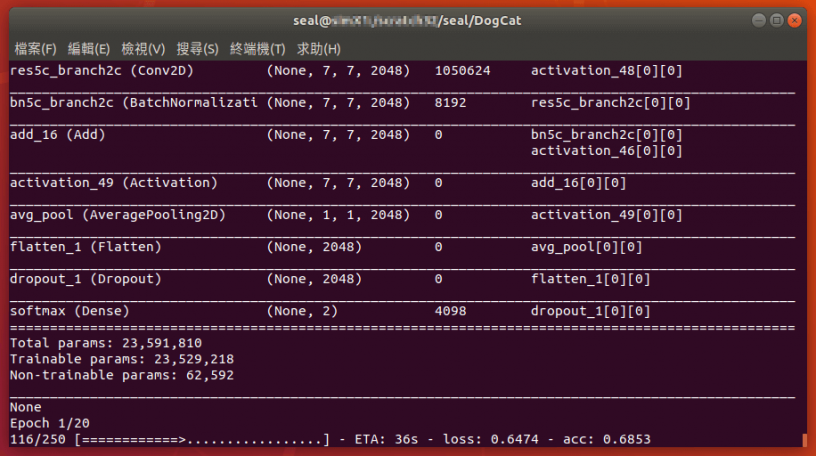
Task: Open the 求助(H) help menu
Action: tap(318, 49)
